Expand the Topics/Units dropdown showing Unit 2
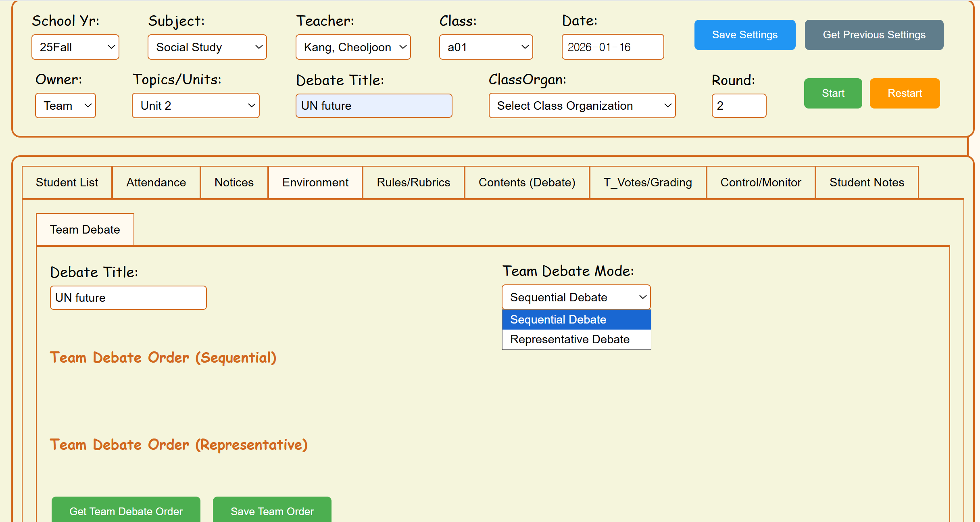The width and height of the screenshot is (980, 522). click(x=196, y=106)
